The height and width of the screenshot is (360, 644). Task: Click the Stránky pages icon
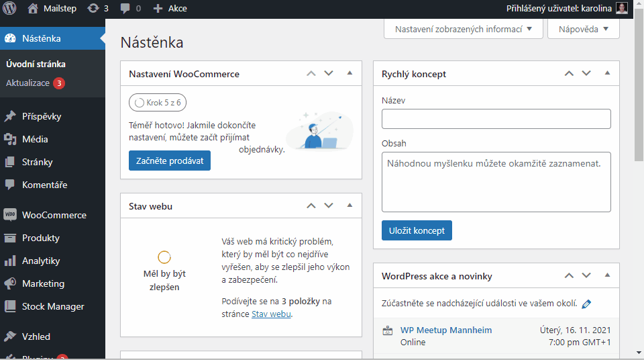click(x=10, y=162)
